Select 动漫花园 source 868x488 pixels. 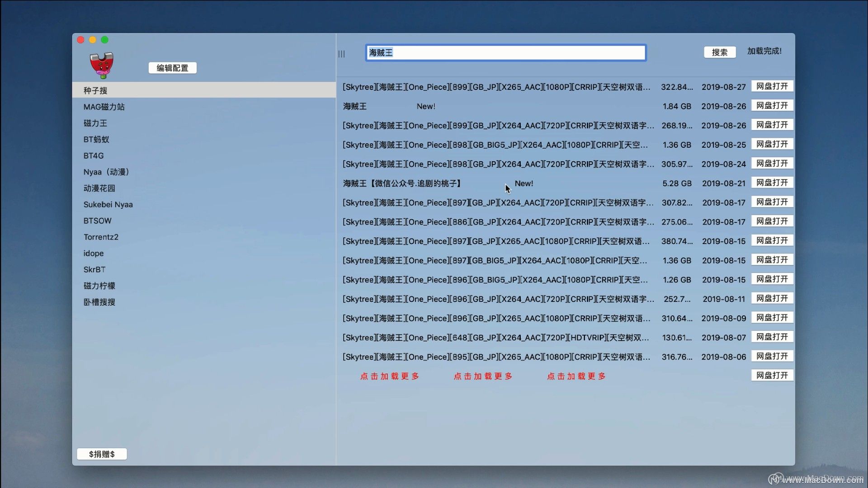pyautogui.click(x=204, y=188)
